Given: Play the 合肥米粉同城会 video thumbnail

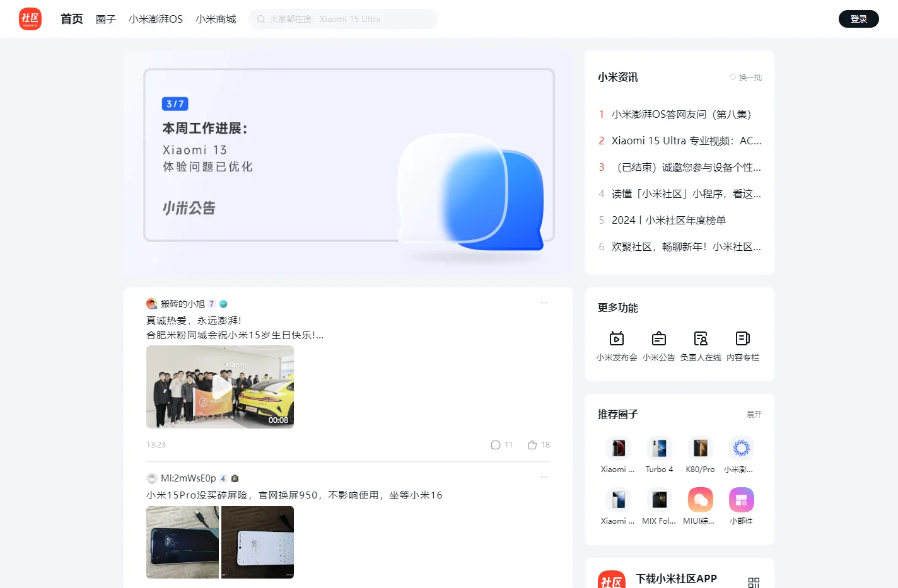Looking at the screenshot, I should click(220, 387).
